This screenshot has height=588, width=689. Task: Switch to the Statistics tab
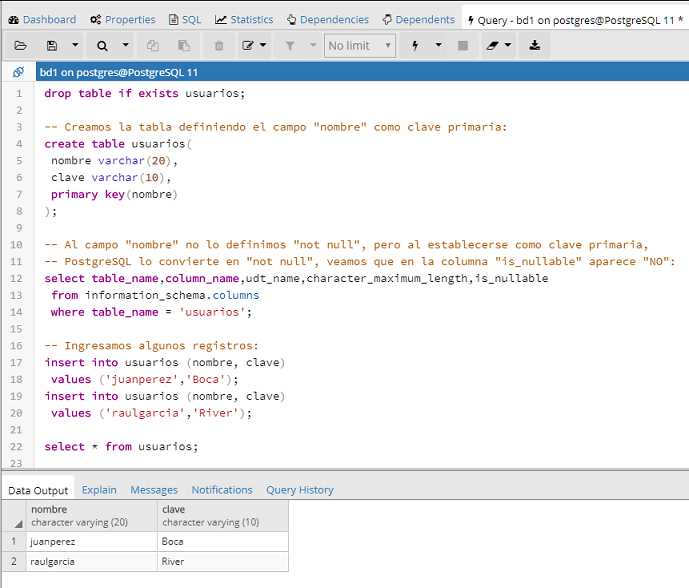click(x=244, y=19)
